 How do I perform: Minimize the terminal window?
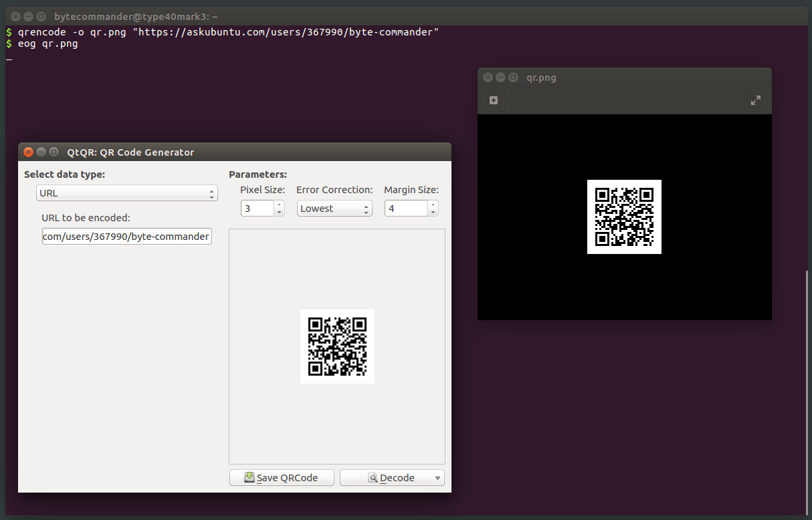point(28,16)
